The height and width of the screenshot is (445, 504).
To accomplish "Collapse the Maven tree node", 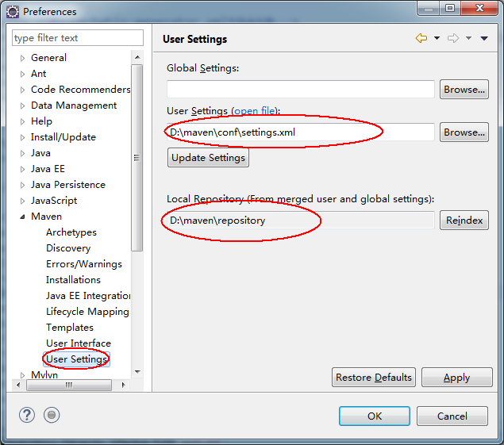I will click(22, 217).
